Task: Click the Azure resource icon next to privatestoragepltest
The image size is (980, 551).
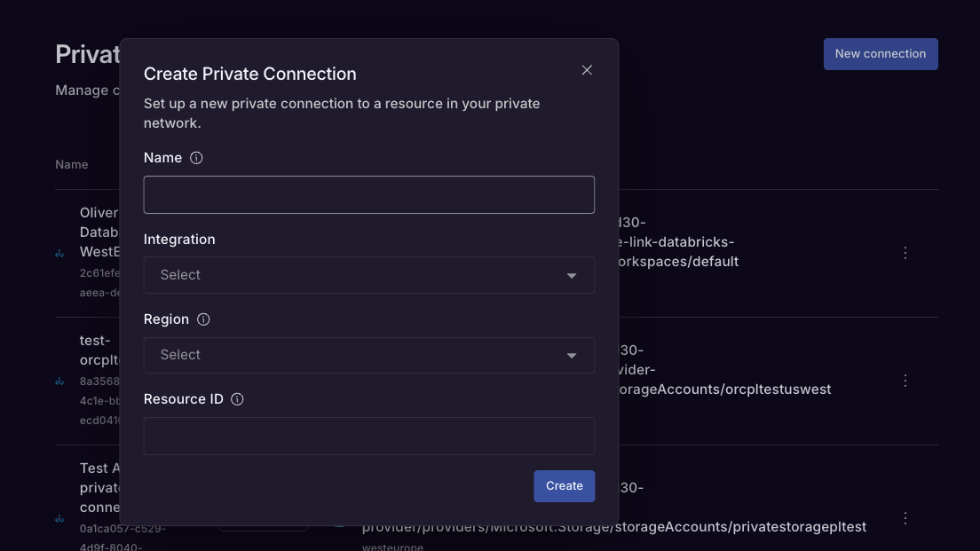Action: pyautogui.click(x=340, y=526)
